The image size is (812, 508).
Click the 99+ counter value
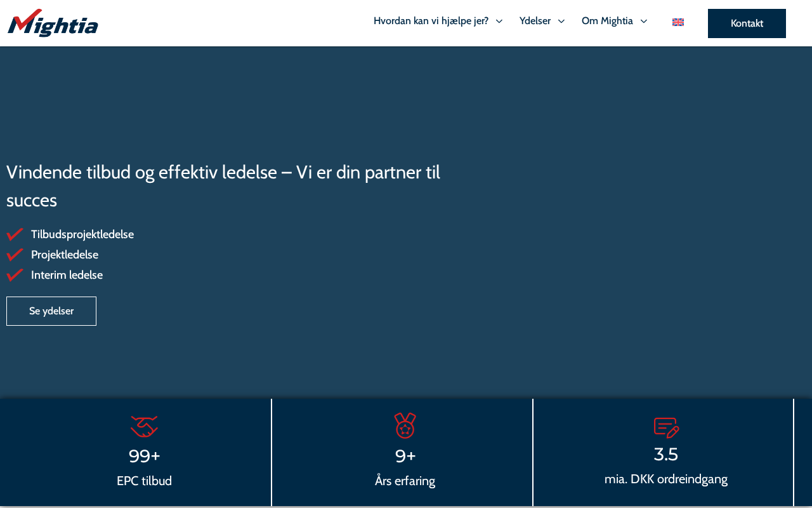pos(145,456)
